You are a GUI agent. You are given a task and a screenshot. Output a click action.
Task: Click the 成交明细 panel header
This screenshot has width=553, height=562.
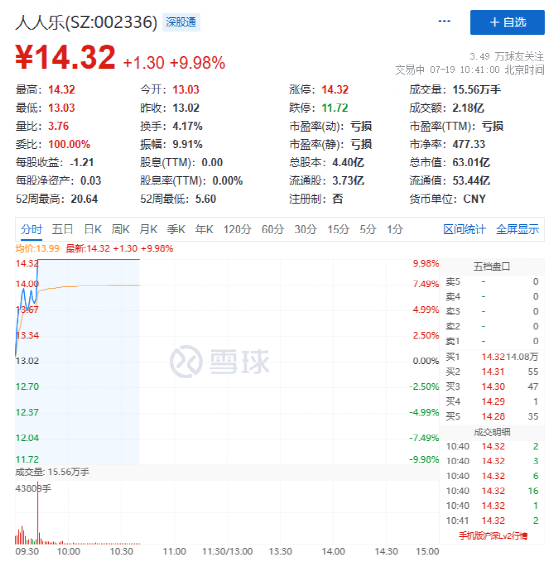coord(492,432)
